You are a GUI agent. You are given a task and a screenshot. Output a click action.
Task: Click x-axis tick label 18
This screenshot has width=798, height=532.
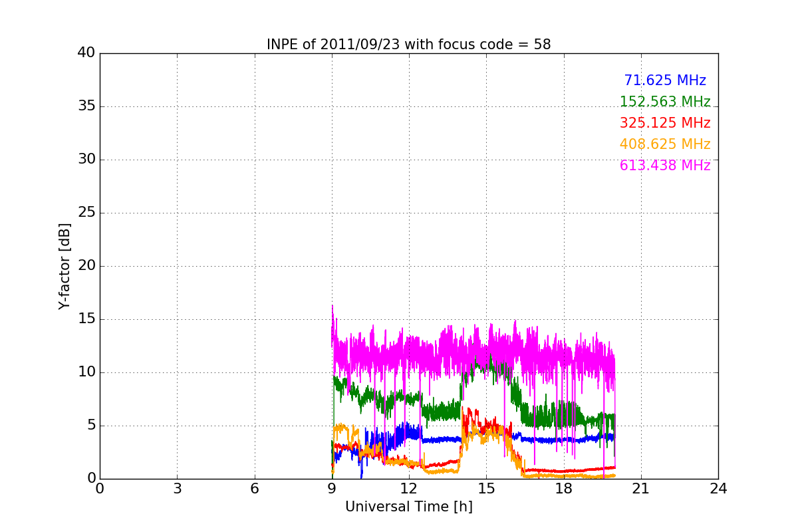[x=564, y=489]
